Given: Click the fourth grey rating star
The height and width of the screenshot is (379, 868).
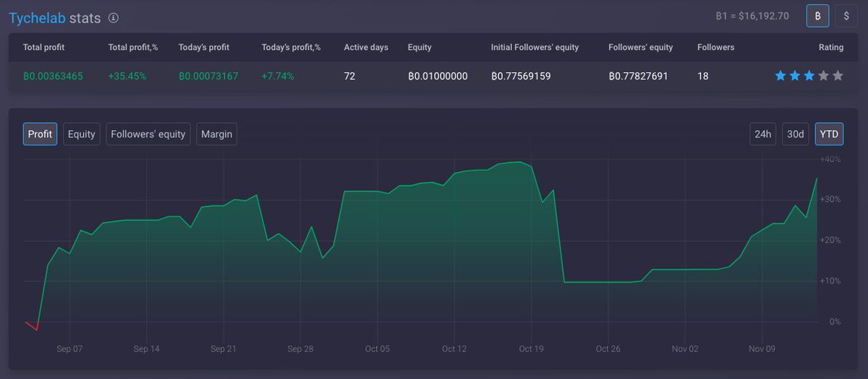Looking at the screenshot, I should 824,75.
